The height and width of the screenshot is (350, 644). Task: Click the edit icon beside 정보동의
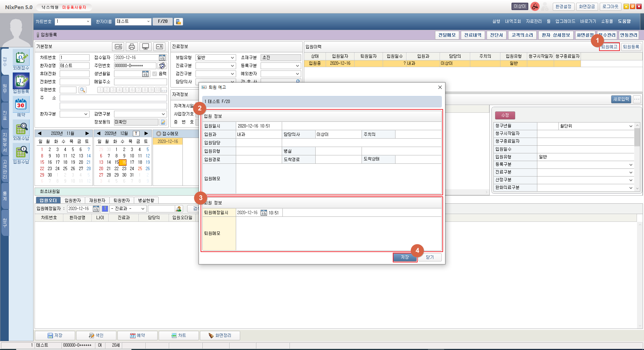click(x=163, y=122)
